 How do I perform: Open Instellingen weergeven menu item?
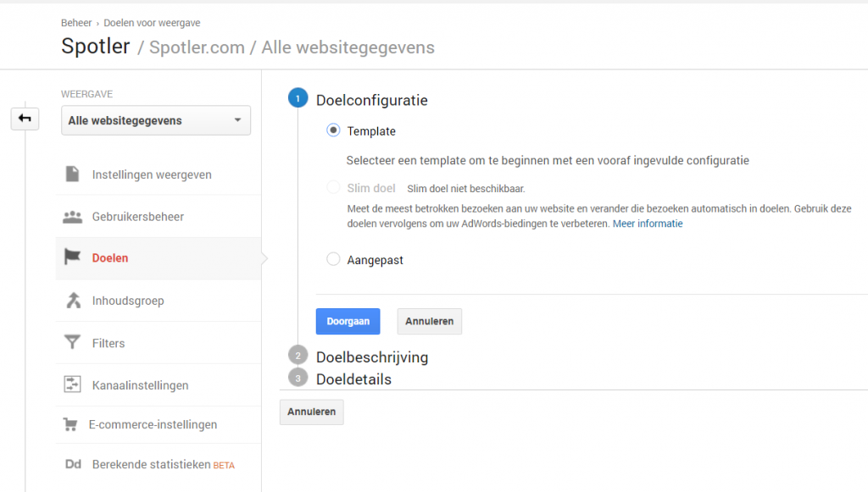coord(159,174)
